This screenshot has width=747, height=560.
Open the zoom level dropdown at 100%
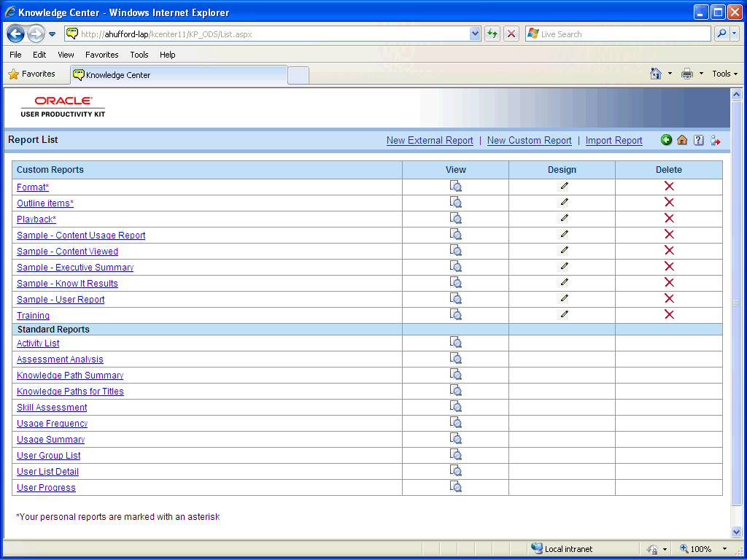click(x=724, y=549)
